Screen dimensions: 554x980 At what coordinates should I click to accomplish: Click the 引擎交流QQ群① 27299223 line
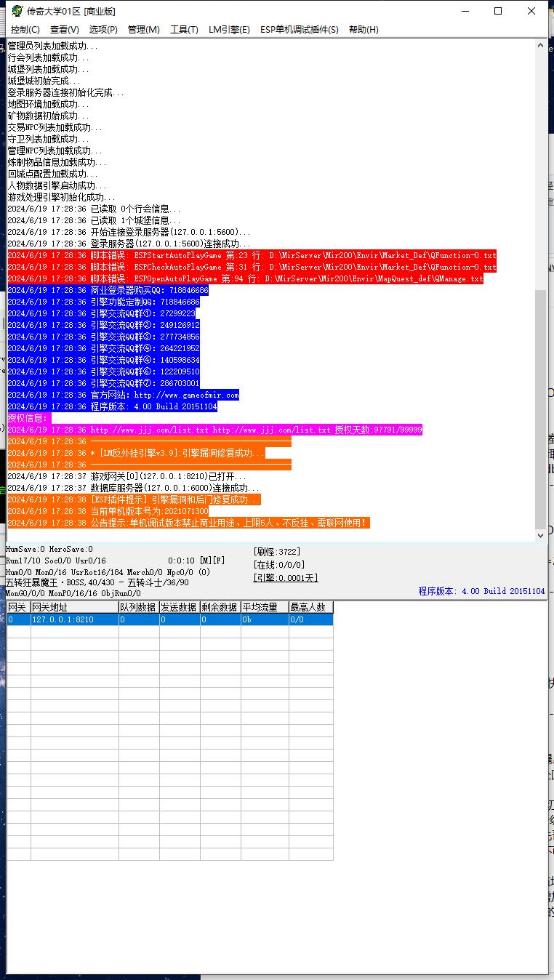pos(101,313)
